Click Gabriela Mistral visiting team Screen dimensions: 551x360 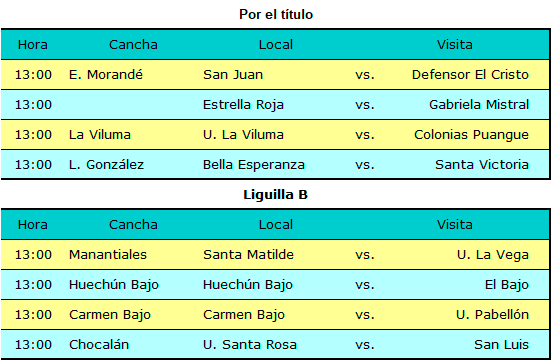click(x=479, y=105)
